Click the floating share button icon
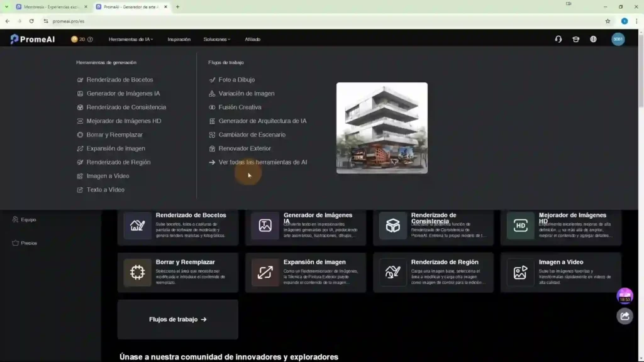644x362 pixels. (x=625, y=316)
